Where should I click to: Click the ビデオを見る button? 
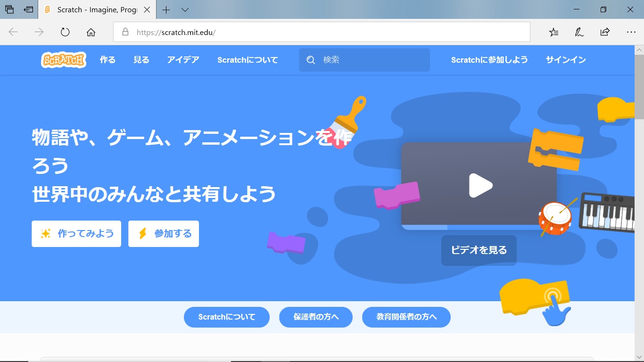pyautogui.click(x=479, y=250)
